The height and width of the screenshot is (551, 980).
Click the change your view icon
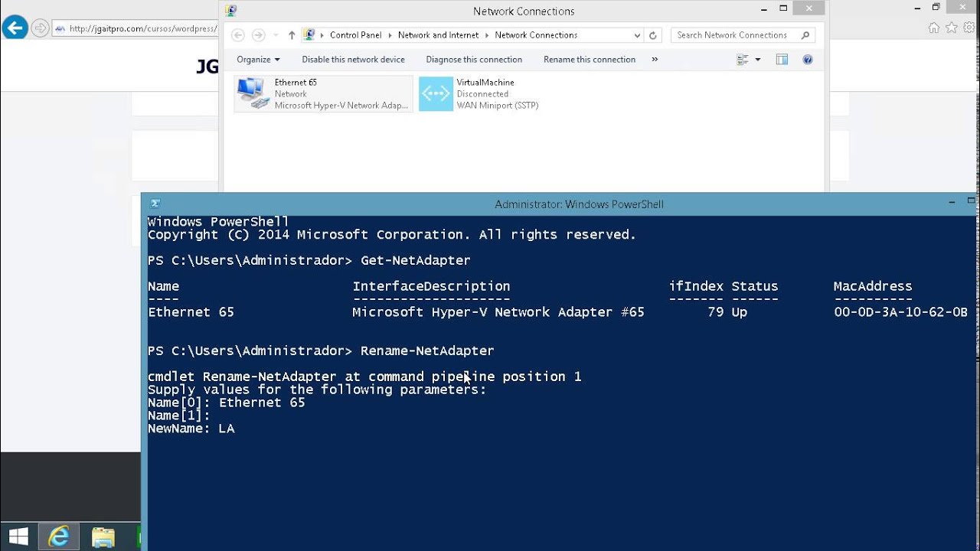[742, 60]
